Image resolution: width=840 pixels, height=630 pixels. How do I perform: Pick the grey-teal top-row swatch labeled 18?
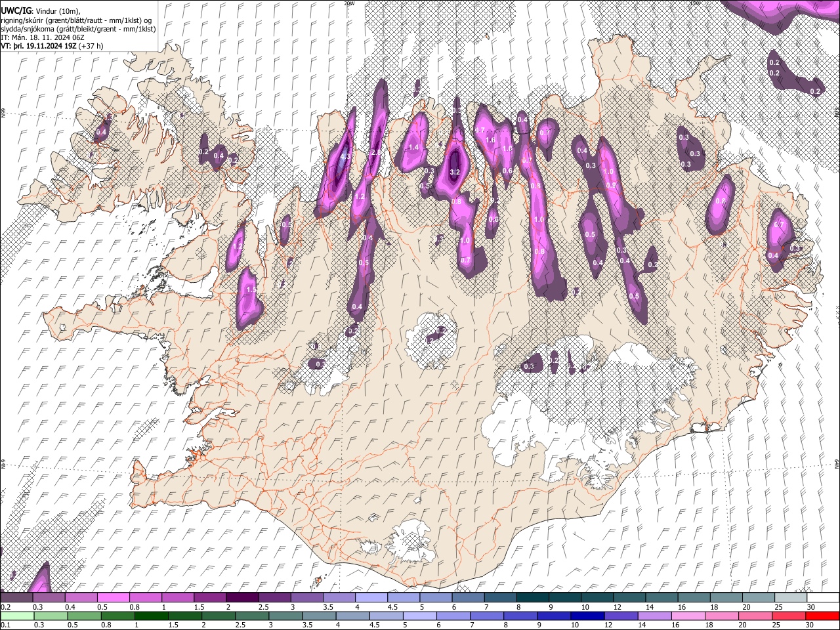click(x=726, y=598)
